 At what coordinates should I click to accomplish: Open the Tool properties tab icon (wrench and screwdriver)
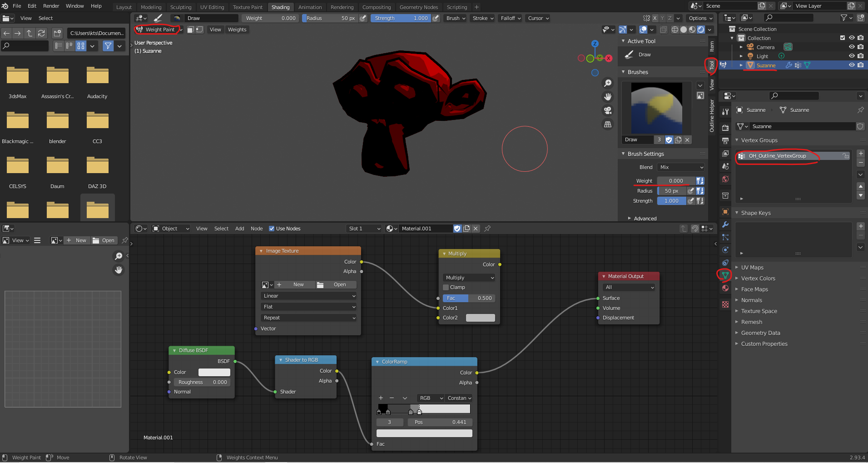coord(725,111)
